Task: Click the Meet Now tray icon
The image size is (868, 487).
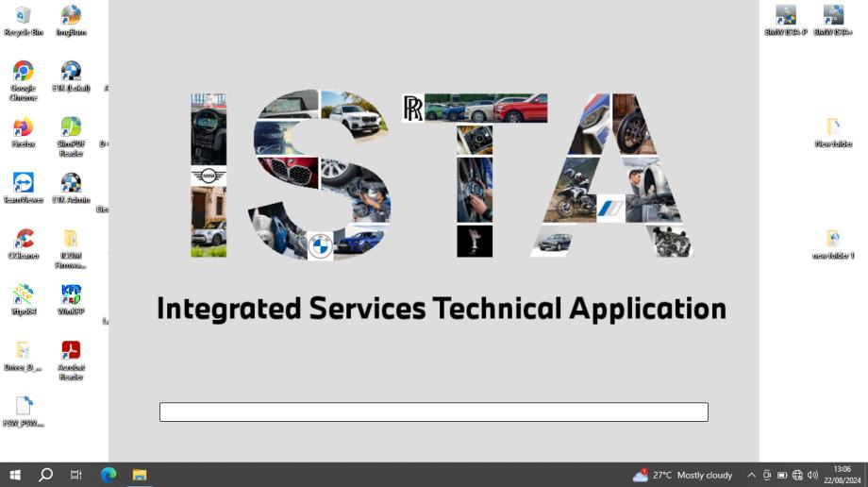Action: 767,475
